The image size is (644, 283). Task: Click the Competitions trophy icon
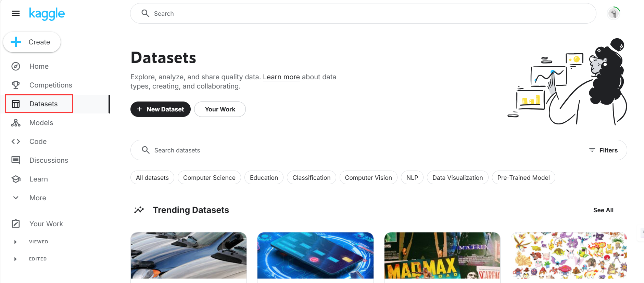pos(16,85)
